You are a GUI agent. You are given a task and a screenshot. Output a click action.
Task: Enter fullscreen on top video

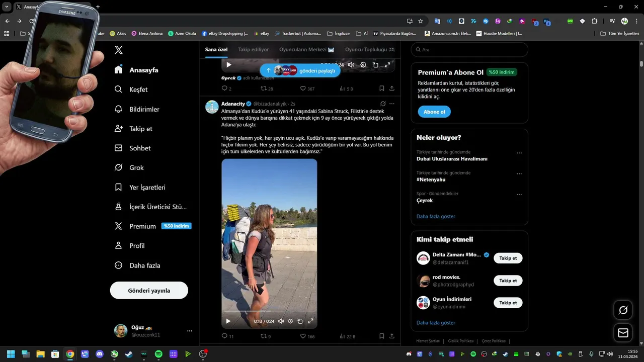(387, 64)
